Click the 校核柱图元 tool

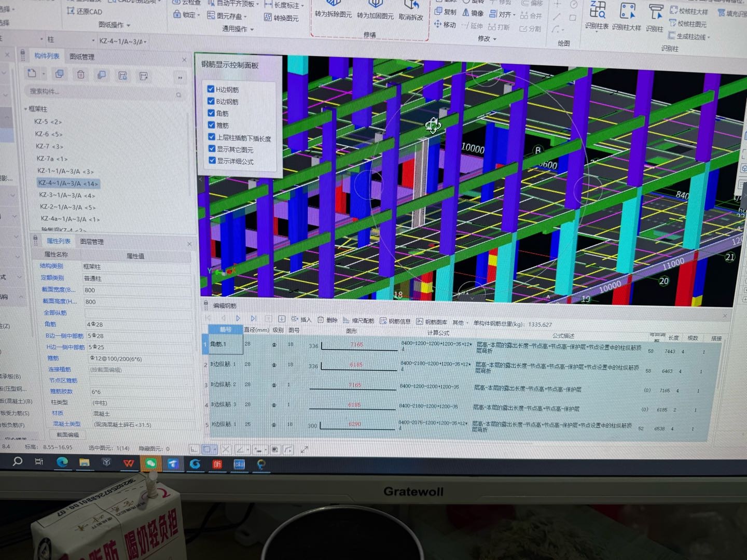pos(687,23)
